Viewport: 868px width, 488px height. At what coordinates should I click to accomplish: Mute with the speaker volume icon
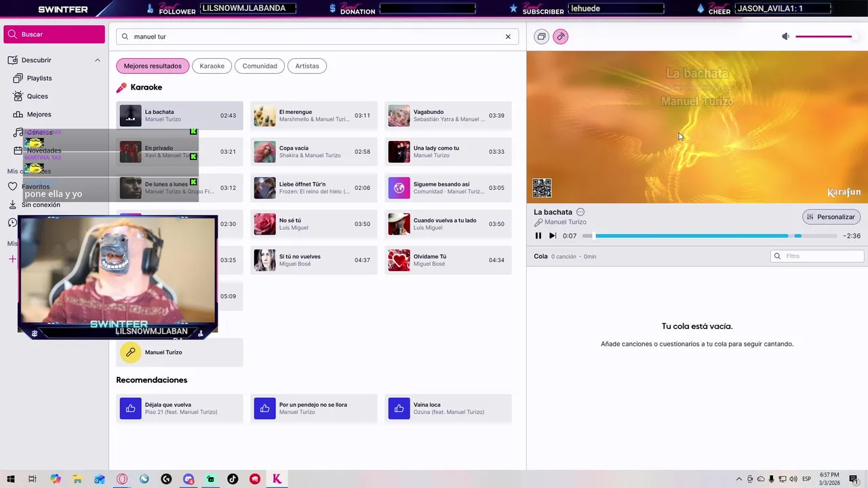(x=785, y=37)
